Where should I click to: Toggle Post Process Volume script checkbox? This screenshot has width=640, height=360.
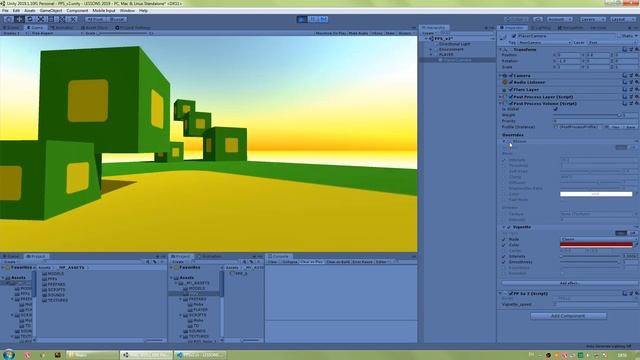point(511,104)
